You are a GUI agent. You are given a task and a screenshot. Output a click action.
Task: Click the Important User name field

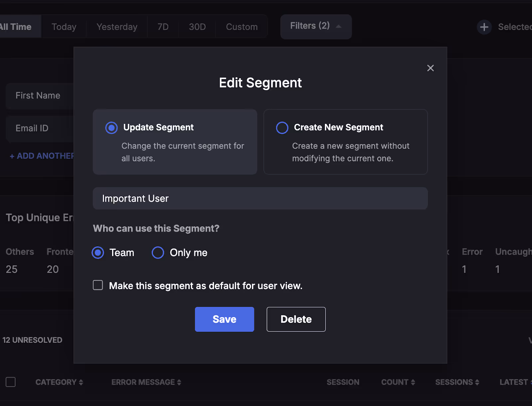(260, 198)
